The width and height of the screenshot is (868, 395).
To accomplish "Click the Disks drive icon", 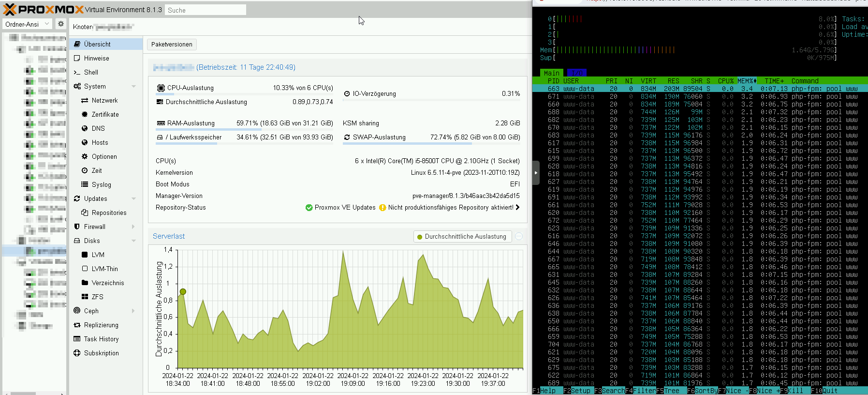I will 77,241.
